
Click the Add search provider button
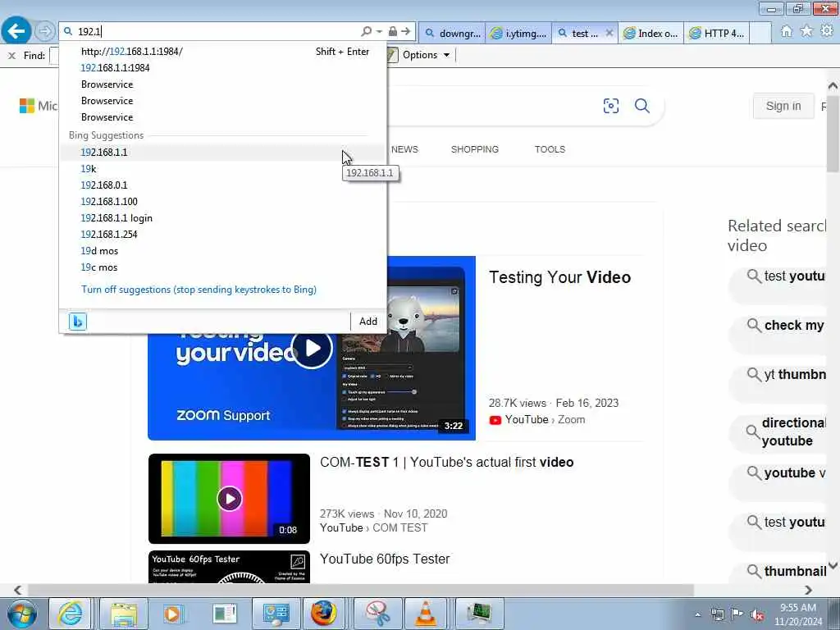click(x=368, y=322)
